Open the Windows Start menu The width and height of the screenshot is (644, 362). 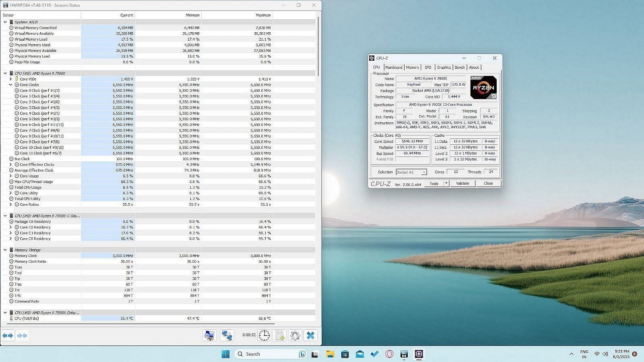tap(225, 354)
